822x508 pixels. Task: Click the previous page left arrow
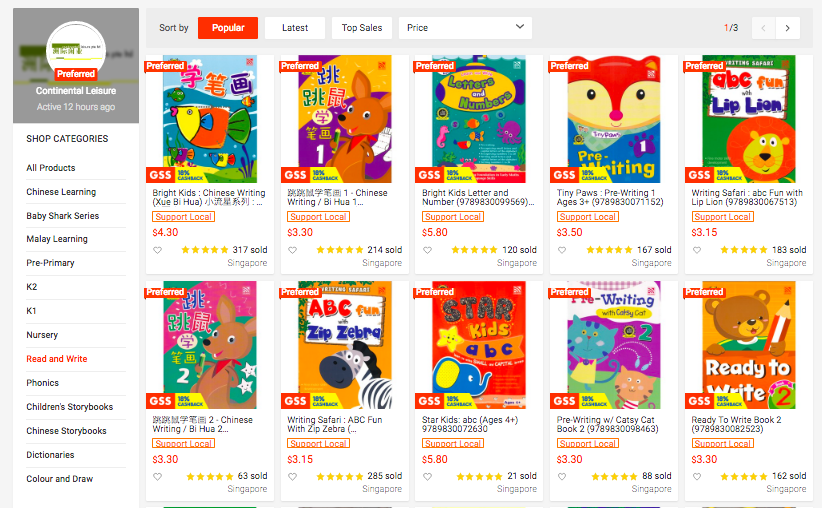coord(763,28)
